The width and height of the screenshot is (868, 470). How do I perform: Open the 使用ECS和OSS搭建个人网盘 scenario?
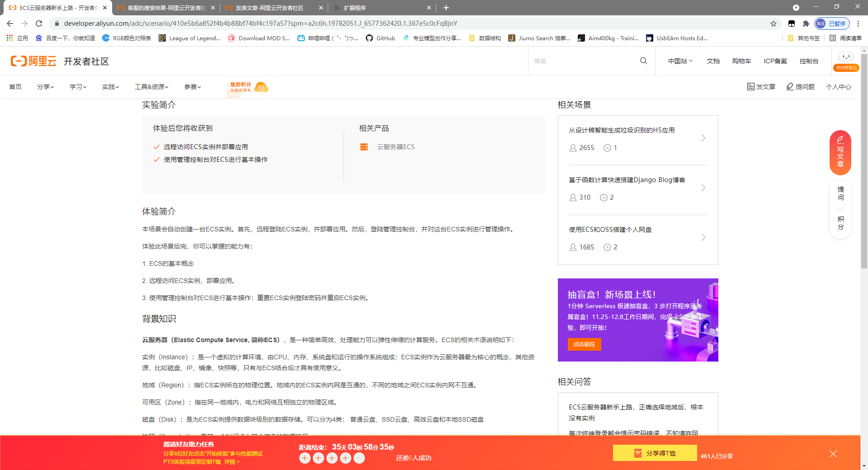click(610, 230)
